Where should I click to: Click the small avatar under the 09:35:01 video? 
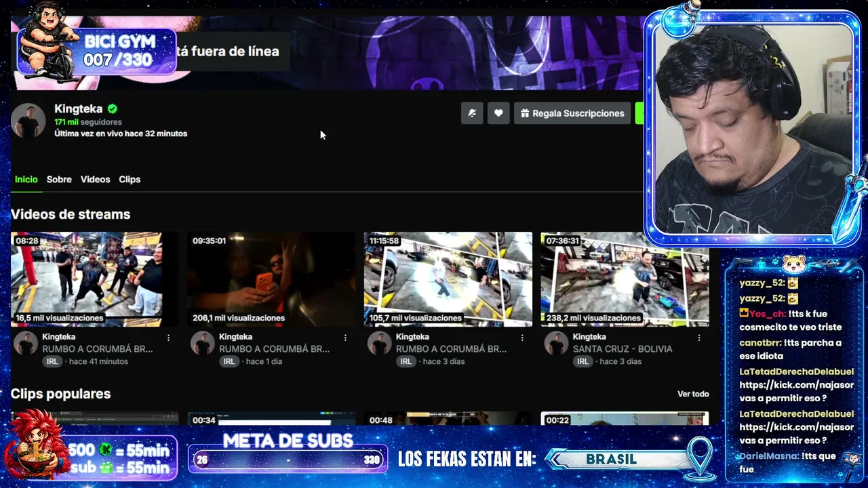pos(203,344)
